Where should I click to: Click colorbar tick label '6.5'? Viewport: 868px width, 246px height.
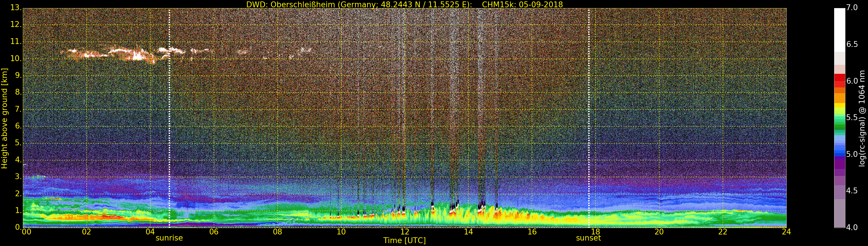pyautogui.click(x=852, y=44)
